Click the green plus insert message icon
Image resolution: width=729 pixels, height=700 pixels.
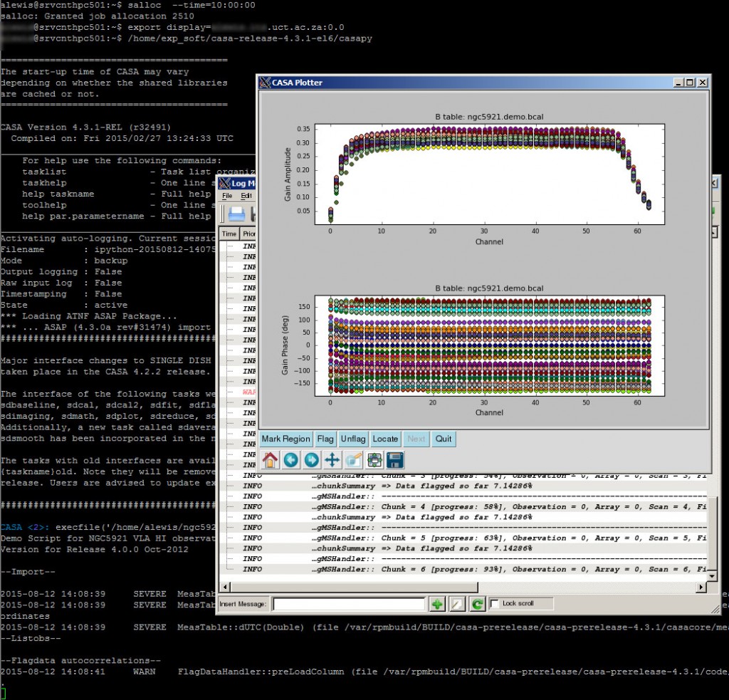(x=436, y=603)
